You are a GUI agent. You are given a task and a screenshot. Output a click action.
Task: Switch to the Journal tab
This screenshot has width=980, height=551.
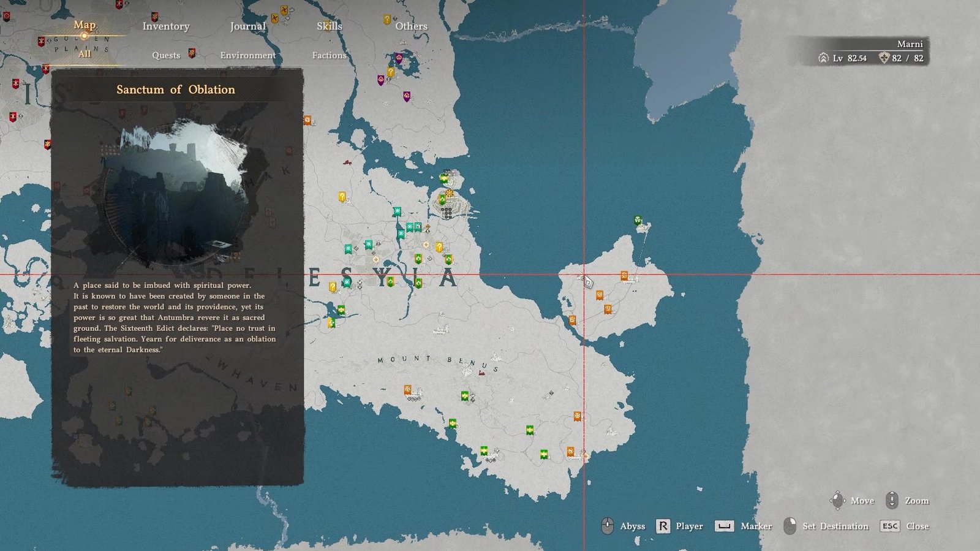(247, 26)
